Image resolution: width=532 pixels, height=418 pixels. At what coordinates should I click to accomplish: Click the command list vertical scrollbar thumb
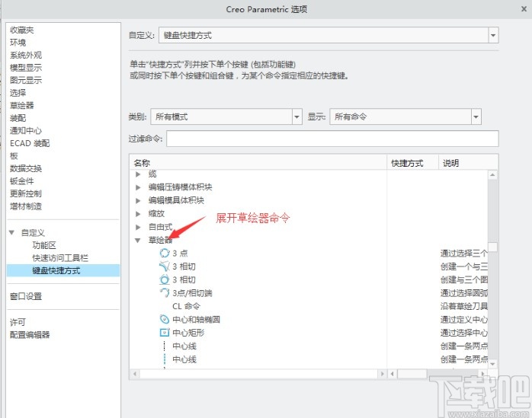[x=492, y=247]
